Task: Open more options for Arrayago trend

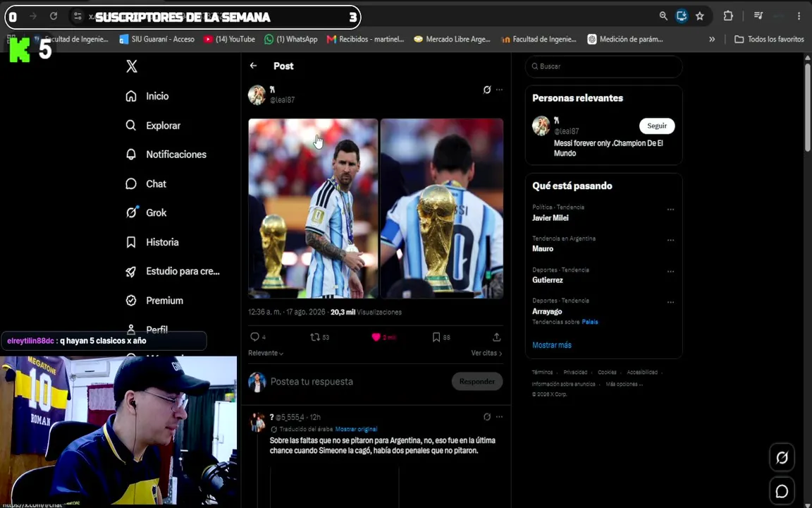Action: 670,302
